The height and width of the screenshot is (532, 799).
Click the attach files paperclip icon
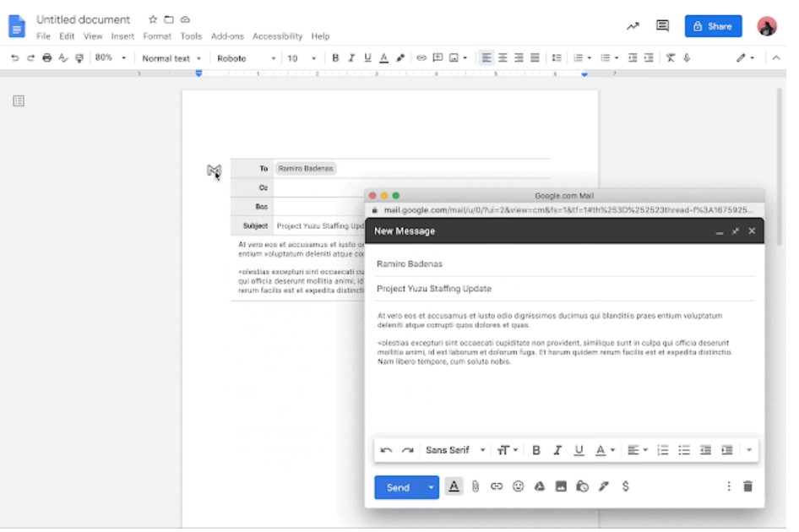[476, 486]
